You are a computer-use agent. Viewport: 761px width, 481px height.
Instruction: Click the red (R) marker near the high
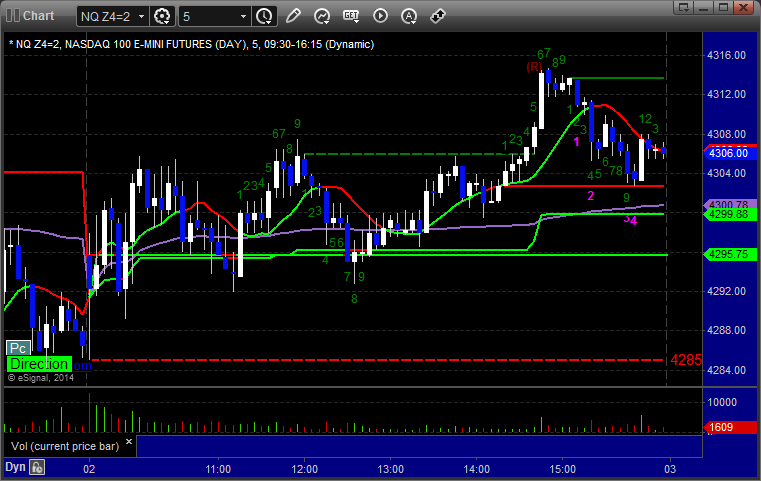point(534,67)
